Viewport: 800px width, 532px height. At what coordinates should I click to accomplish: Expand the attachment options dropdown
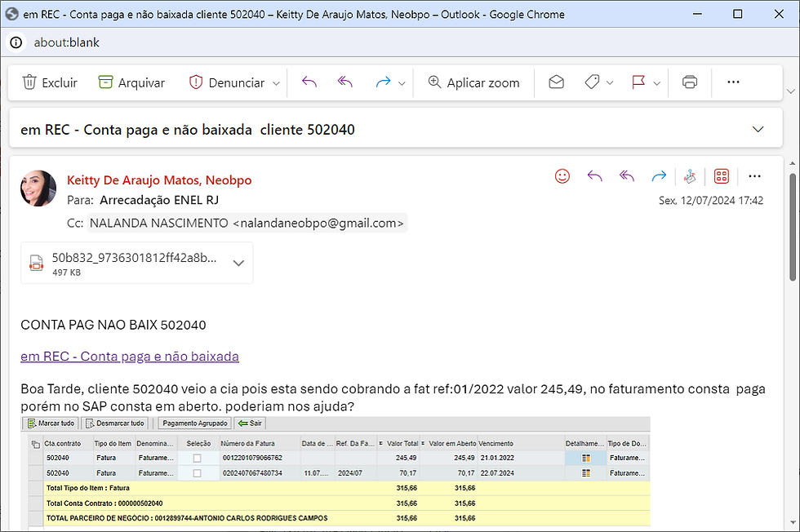[x=238, y=264]
